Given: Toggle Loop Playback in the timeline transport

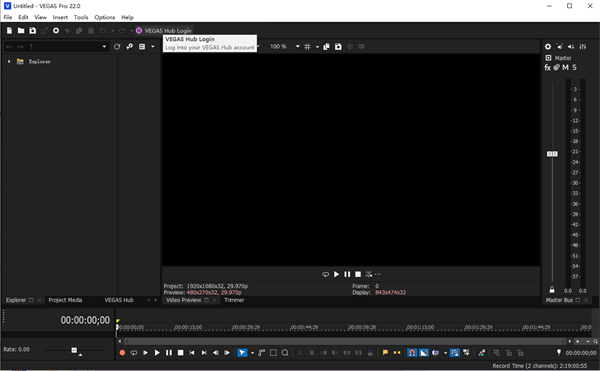Looking at the screenshot, I should [134, 353].
